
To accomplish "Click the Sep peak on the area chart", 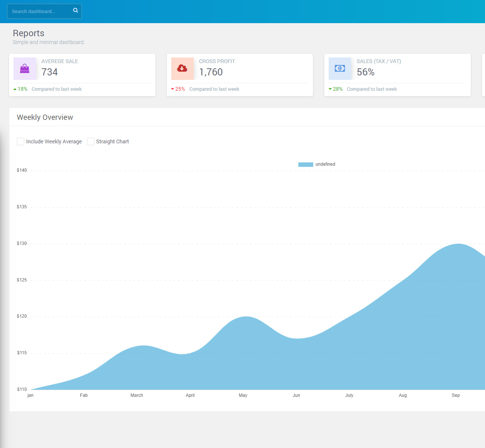I will pos(458,245).
